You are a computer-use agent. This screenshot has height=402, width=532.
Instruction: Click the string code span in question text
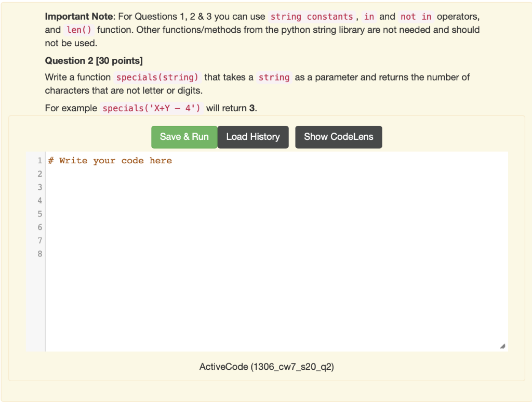274,77
